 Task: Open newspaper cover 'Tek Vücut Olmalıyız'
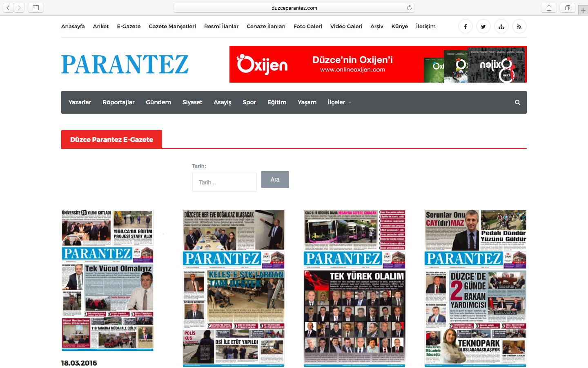(108, 280)
